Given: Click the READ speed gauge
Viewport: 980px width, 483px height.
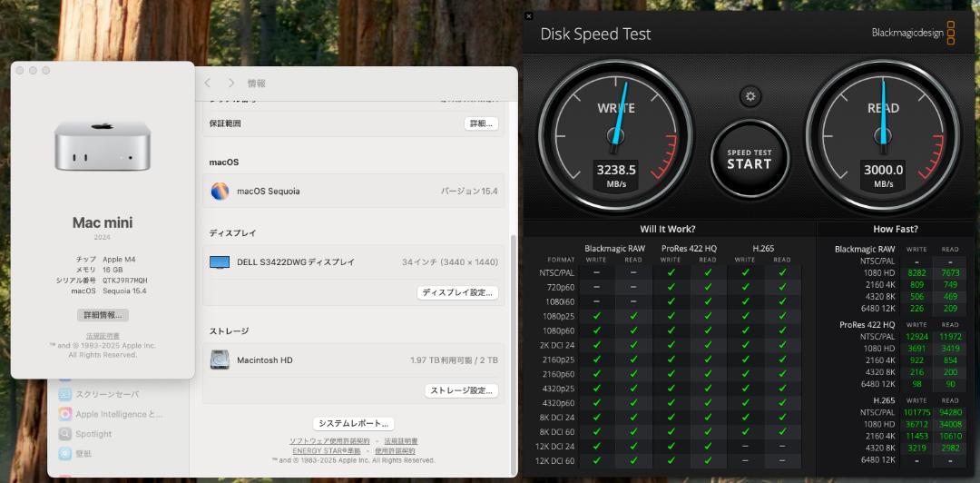Looking at the screenshot, I should (x=883, y=136).
